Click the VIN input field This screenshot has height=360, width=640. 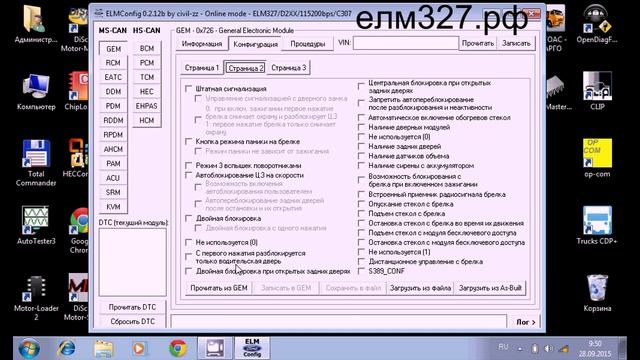click(x=406, y=43)
